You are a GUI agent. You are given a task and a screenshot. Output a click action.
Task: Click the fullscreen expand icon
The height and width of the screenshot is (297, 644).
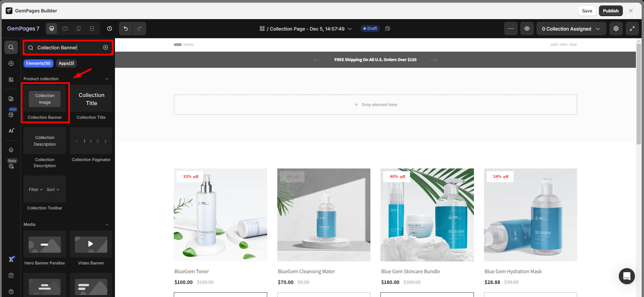(632, 29)
